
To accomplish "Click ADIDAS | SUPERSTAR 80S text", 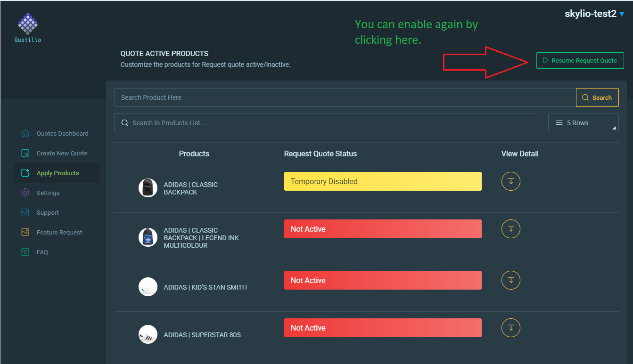I will pyautogui.click(x=202, y=335).
